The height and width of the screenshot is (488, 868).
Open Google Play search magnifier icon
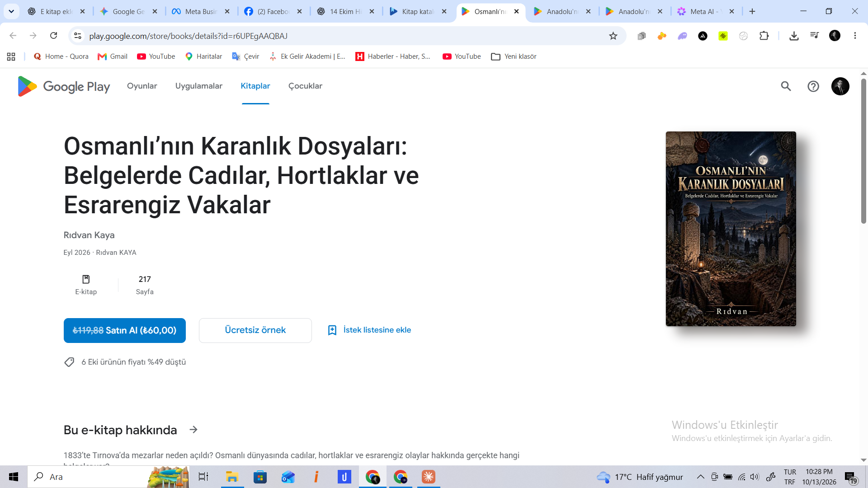pos(786,86)
